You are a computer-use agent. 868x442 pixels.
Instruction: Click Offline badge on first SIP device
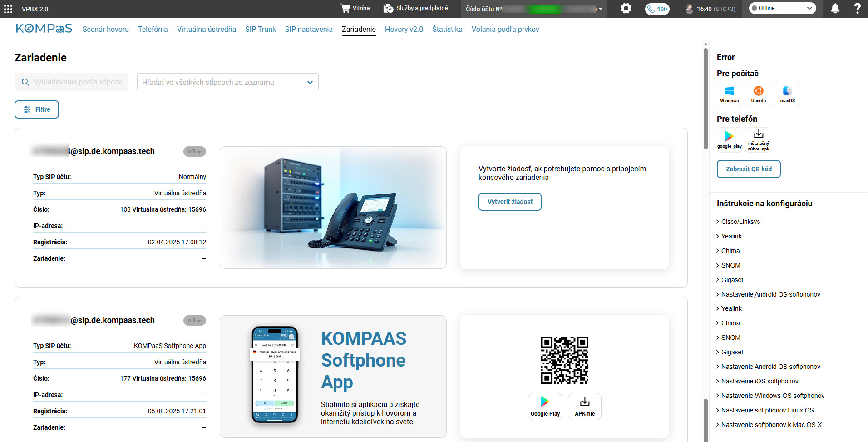(195, 152)
